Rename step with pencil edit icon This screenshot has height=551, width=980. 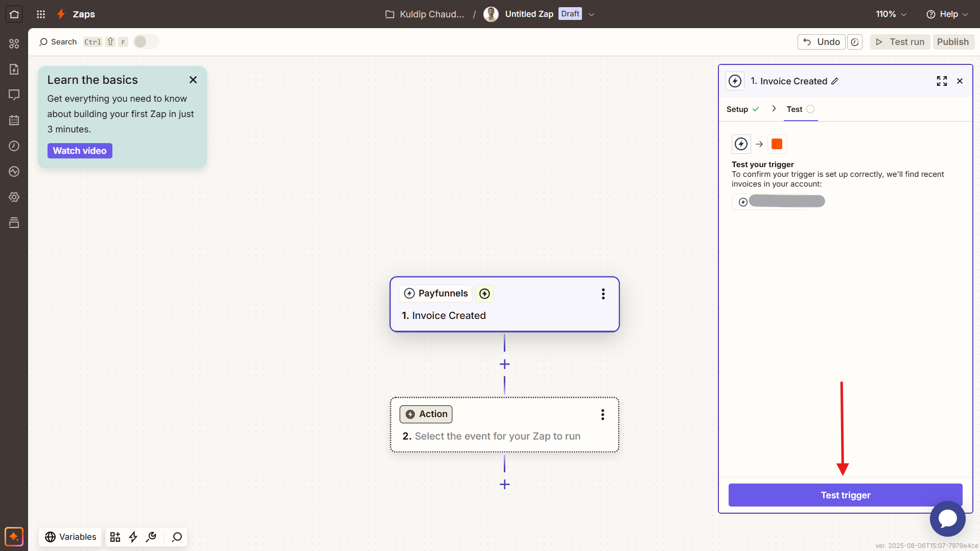pyautogui.click(x=835, y=81)
